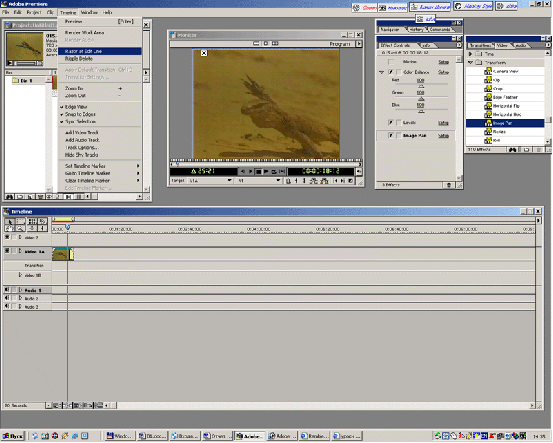Toggle the eye icon on Video 2 track
553x443 pixels.
tap(7, 237)
